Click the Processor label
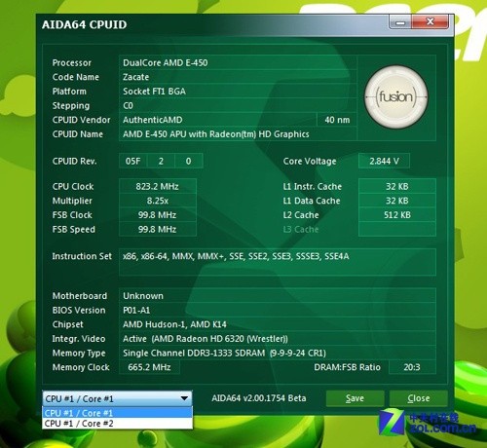The image size is (487, 448). click(72, 62)
